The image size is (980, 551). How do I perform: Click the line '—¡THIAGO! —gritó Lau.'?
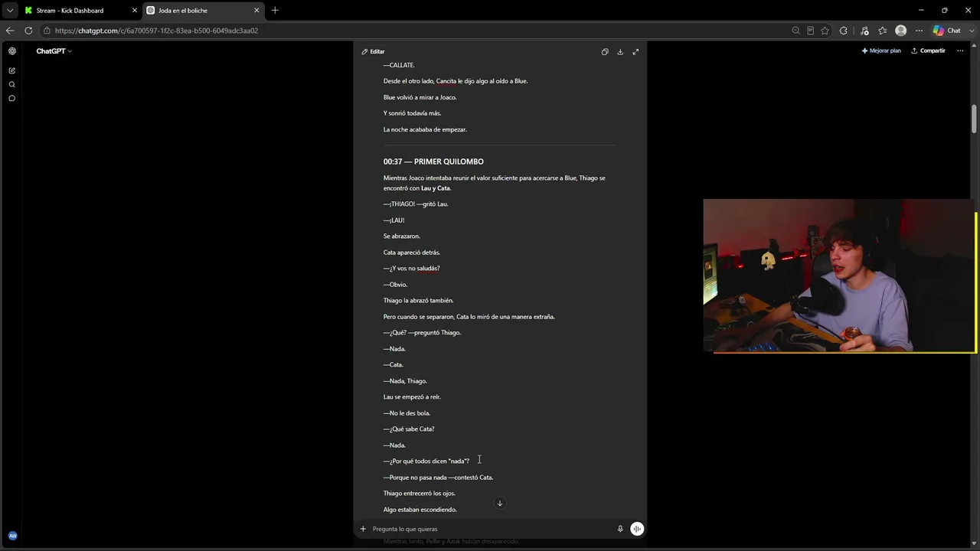coord(416,204)
